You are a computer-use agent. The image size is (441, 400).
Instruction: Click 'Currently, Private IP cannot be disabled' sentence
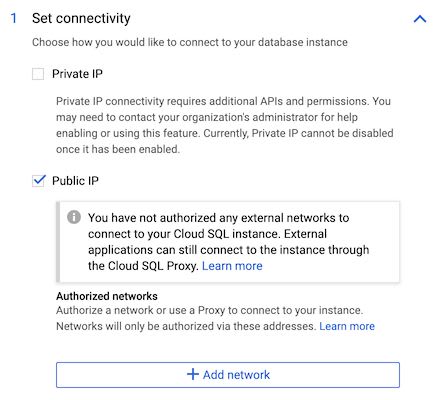click(225, 141)
